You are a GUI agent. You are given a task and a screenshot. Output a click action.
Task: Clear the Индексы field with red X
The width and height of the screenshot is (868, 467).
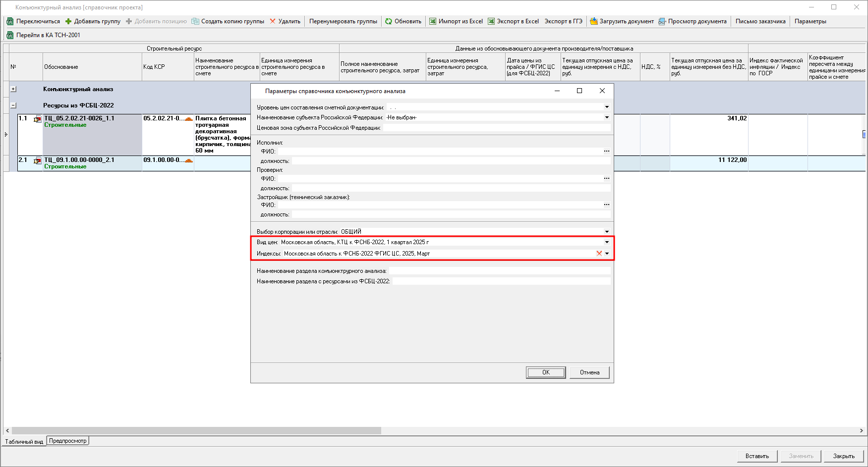pyautogui.click(x=599, y=254)
